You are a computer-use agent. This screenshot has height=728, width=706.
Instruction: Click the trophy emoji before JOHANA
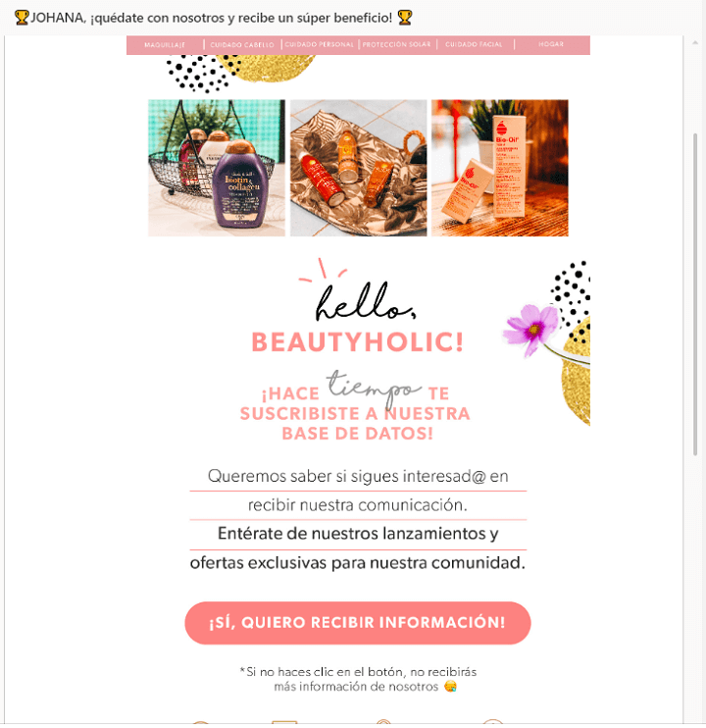(22, 18)
